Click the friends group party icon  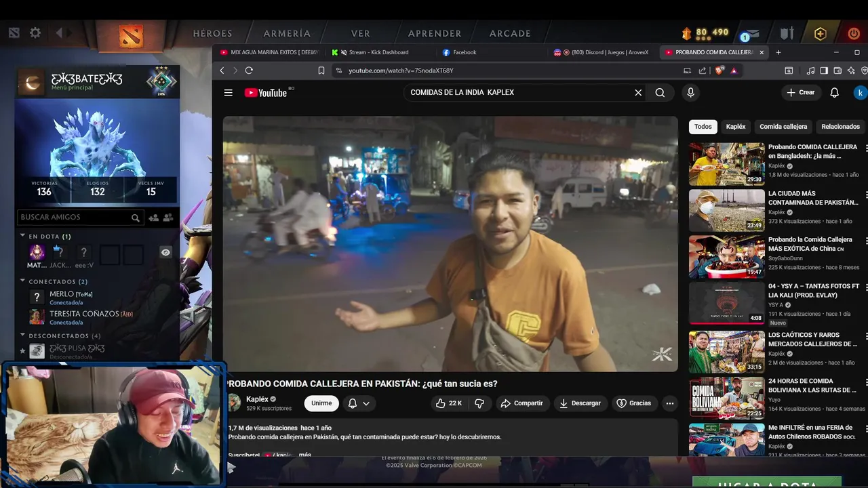[168, 218]
